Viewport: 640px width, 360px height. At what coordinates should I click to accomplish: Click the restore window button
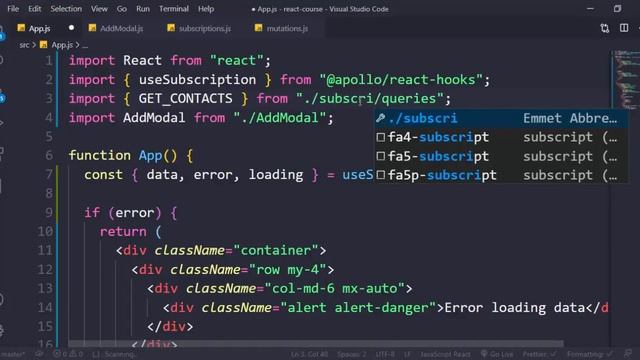pyautogui.click(x=617, y=9)
